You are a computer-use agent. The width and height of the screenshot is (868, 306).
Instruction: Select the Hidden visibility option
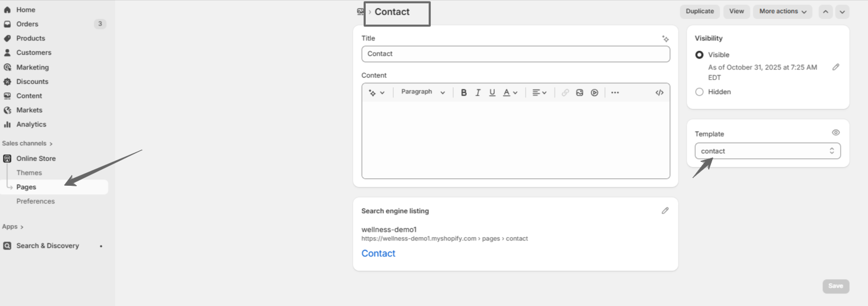coord(699,92)
